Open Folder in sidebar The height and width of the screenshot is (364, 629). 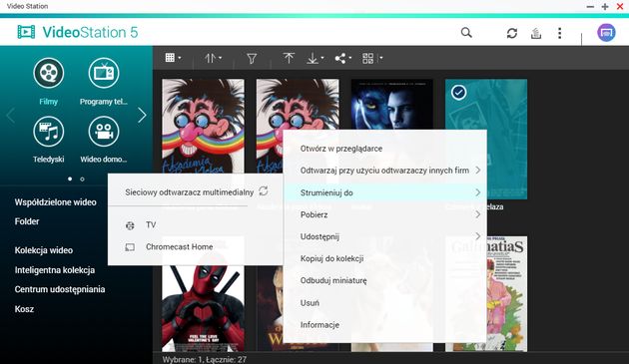point(27,221)
